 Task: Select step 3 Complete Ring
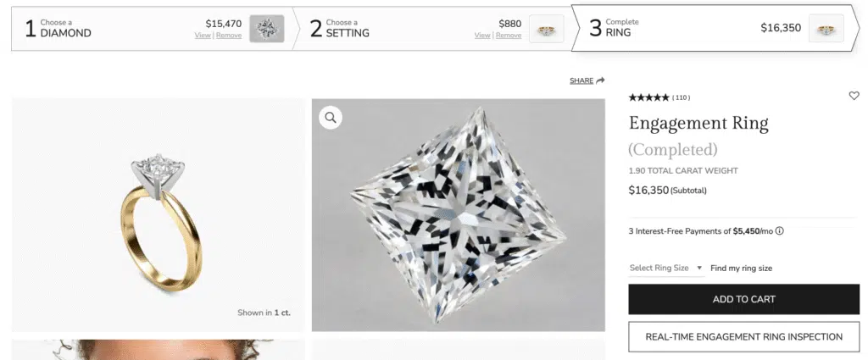(621, 29)
